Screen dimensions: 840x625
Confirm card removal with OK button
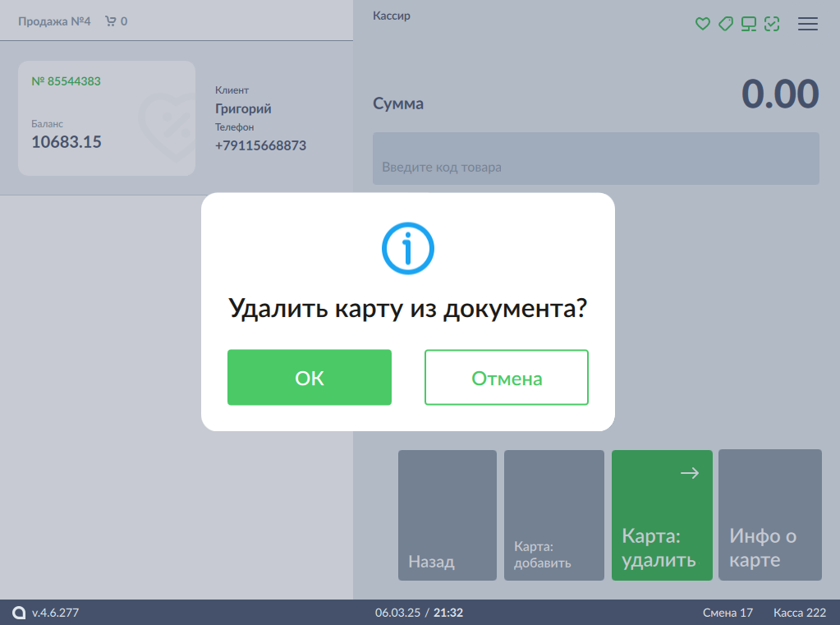tap(309, 378)
